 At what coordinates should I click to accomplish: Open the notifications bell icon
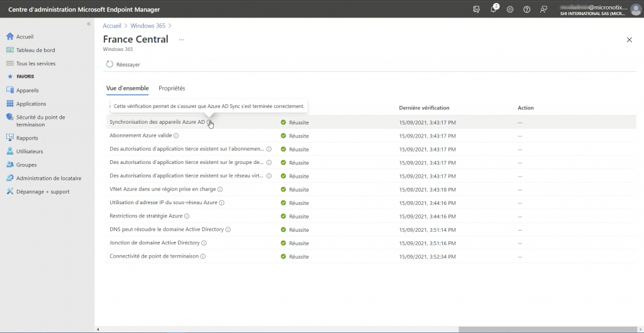(x=494, y=9)
